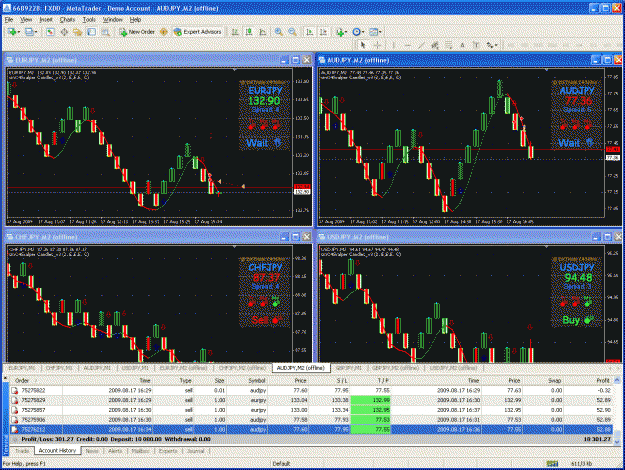Show the Market Watch window
625x470 pixels.
click(x=50, y=32)
